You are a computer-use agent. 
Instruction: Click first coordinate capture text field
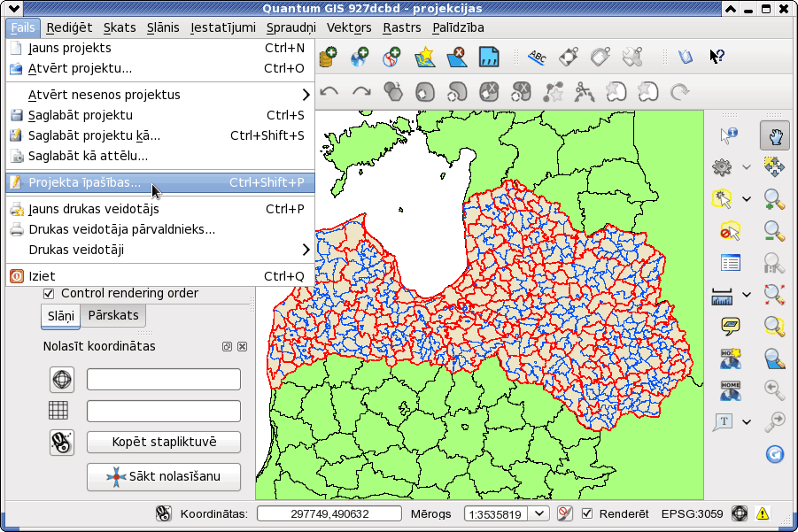(x=164, y=380)
